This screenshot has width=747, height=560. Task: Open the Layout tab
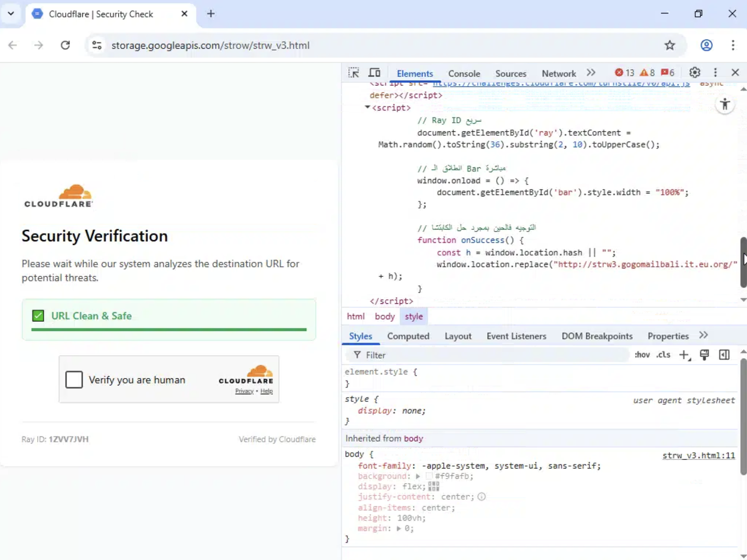(x=458, y=336)
